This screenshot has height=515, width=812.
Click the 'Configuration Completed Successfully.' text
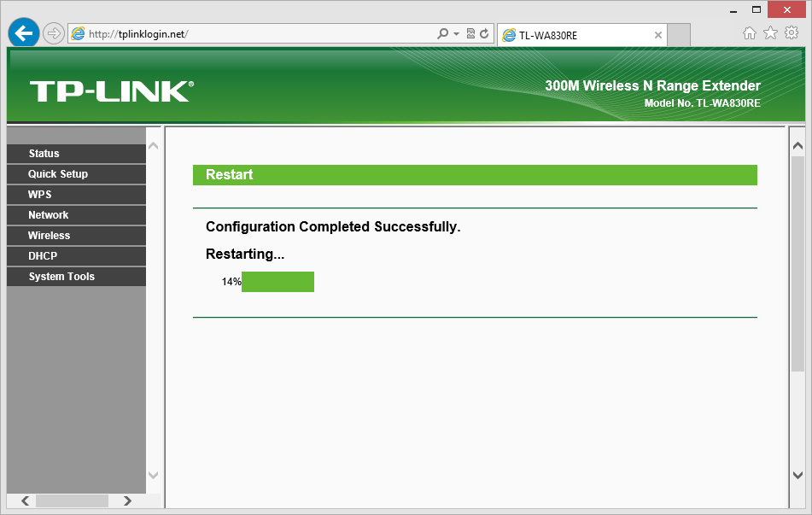(x=333, y=227)
